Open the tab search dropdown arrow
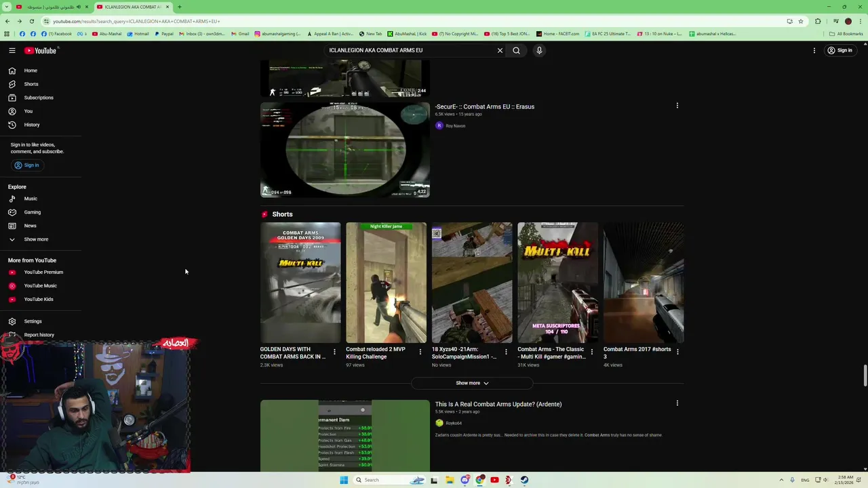This screenshot has height=488, width=868. click(x=7, y=7)
